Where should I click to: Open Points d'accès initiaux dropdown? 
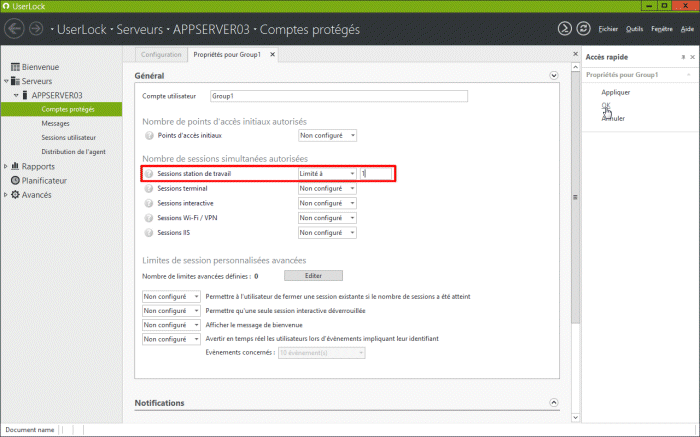(x=327, y=135)
